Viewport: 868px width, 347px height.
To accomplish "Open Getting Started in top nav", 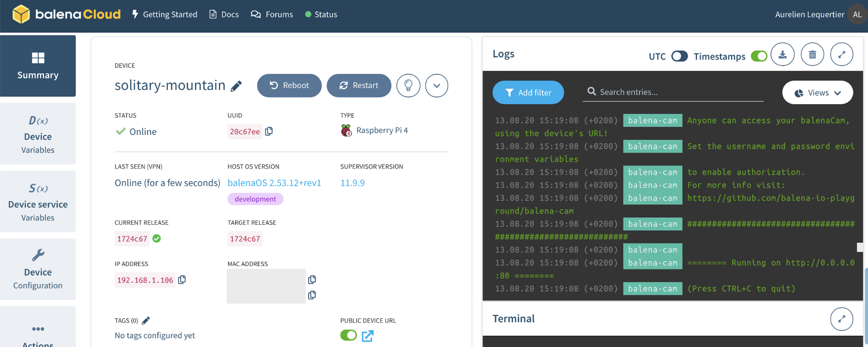I will tap(165, 14).
